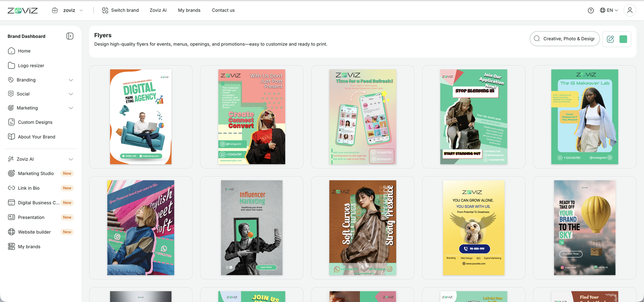Open the zoviz brand dropdown chevron
This screenshot has width=644, height=302.
(x=81, y=10)
